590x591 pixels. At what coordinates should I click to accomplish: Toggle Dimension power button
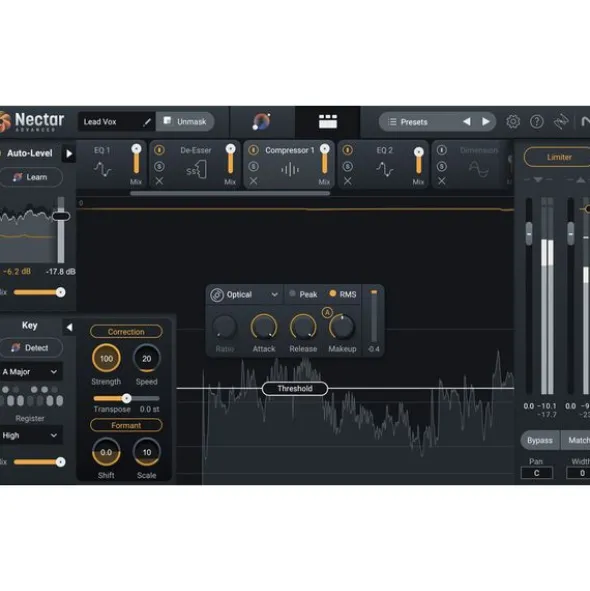(x=441, y=150)
